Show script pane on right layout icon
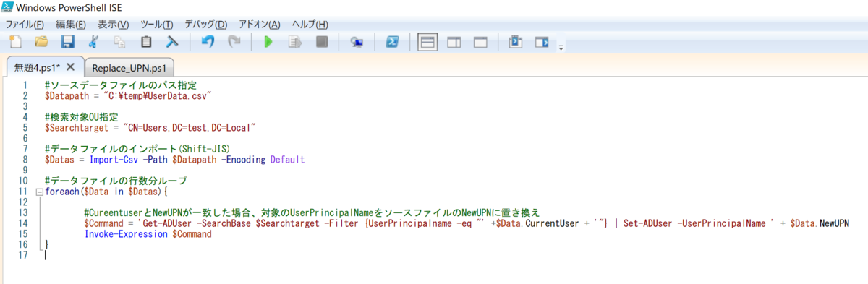The image size is (868, 284). (454, 42)
